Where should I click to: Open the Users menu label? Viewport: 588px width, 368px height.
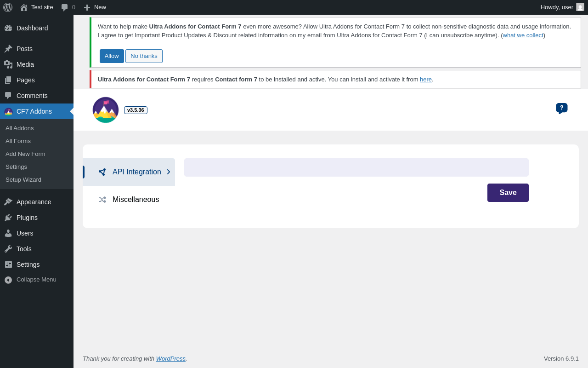25,233
